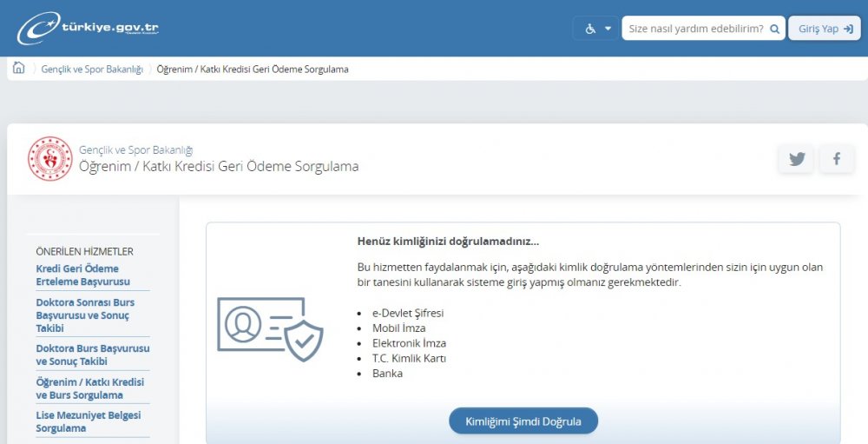Click the ÖNERİLEN HİZMETLER heading
Image resolution: width=868 pixels, height=444 pixels.
coord(85,251)
